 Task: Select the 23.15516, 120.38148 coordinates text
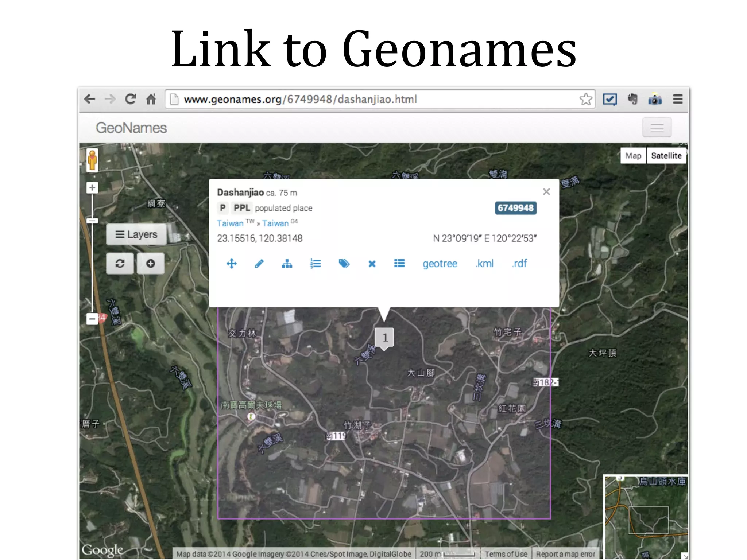click(260, 238)
